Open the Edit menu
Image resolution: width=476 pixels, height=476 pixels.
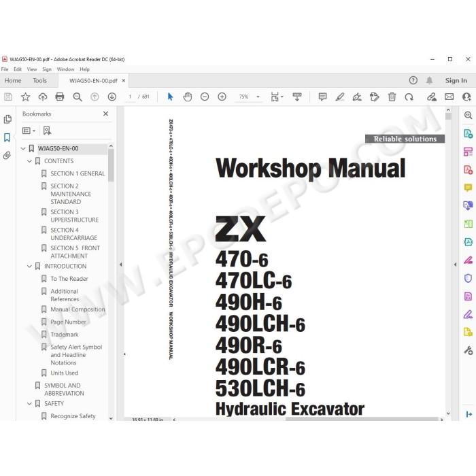point(18,69)
